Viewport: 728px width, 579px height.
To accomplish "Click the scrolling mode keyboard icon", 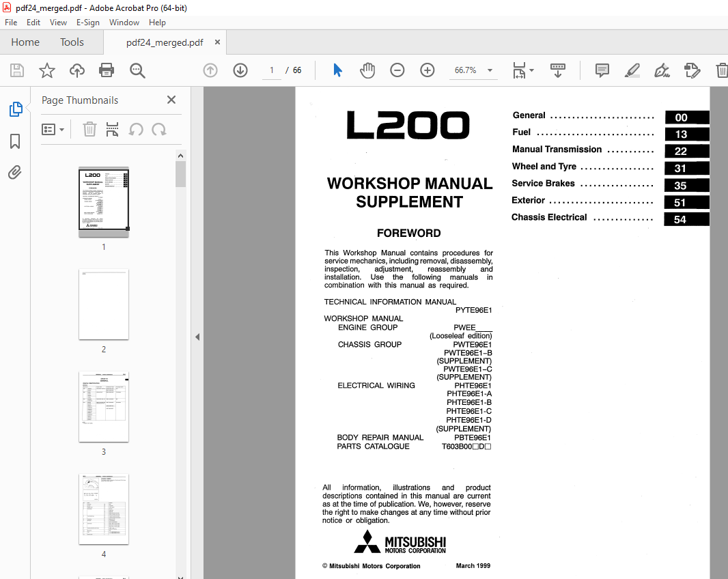I will coord(557,70).
